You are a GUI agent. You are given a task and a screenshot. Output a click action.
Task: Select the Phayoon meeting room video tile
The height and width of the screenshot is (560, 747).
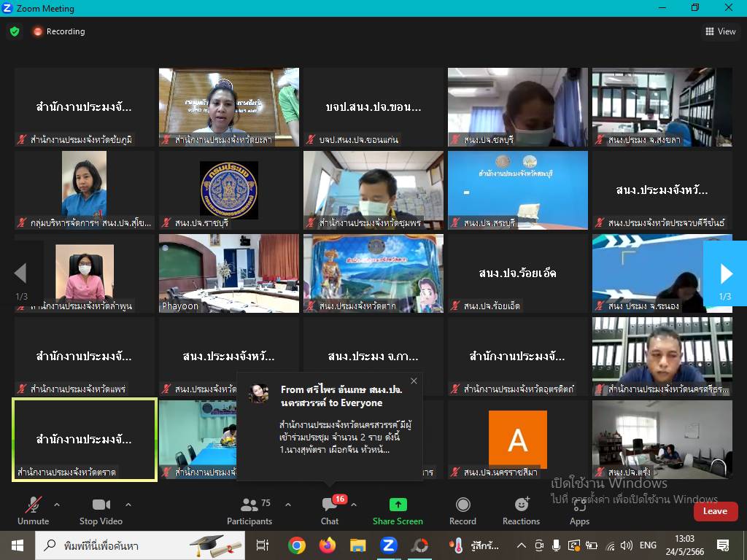pyautogui.click(x=229, y=273)
